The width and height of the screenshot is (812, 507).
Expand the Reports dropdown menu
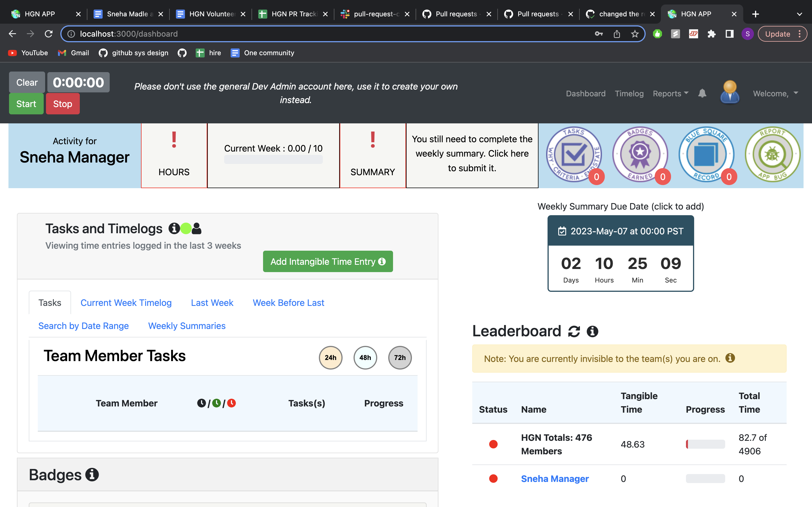(670, 94)
